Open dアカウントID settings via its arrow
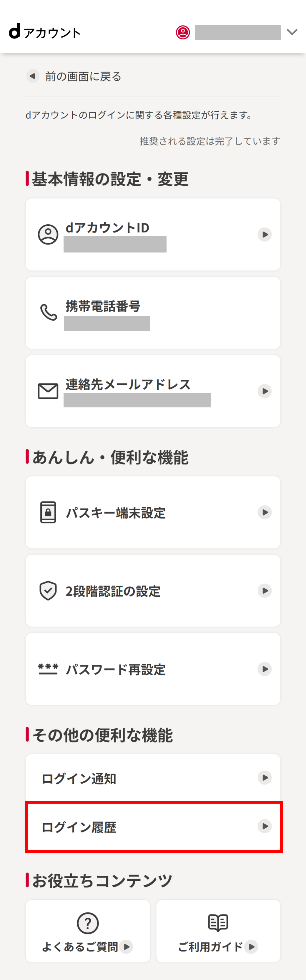 click(265, 234)
